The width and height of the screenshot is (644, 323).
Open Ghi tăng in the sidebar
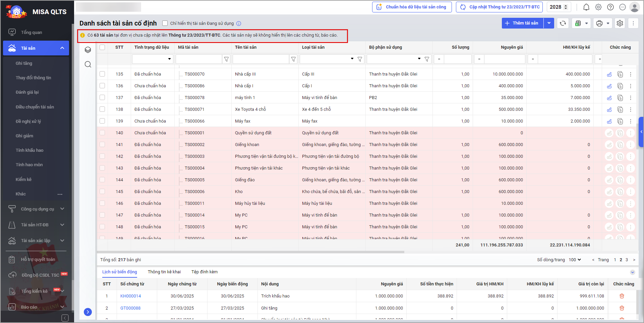pos(24,63)
